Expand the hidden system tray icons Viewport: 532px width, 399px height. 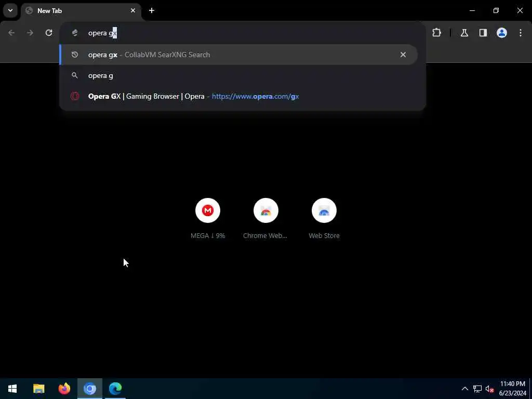[465, 389]
